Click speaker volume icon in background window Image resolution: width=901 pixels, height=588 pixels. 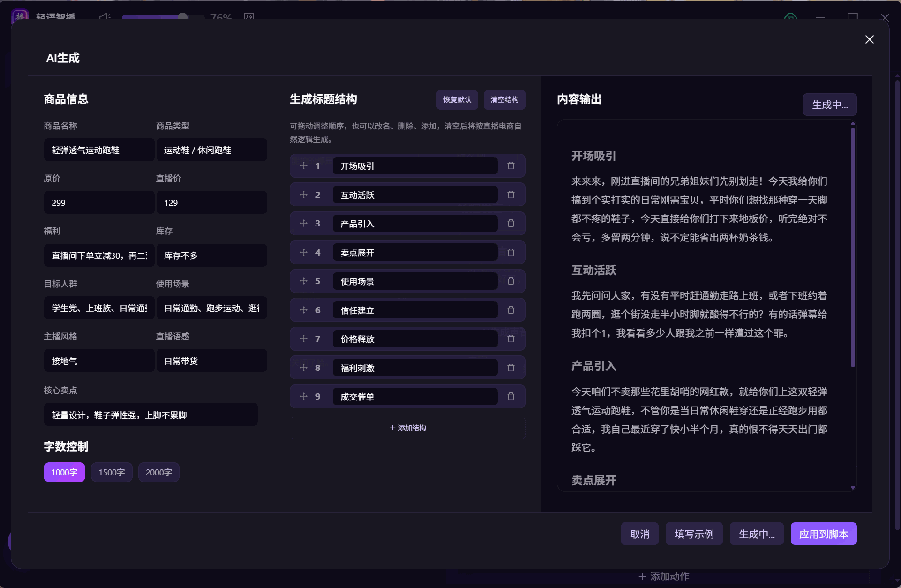(x=105, y=17)
